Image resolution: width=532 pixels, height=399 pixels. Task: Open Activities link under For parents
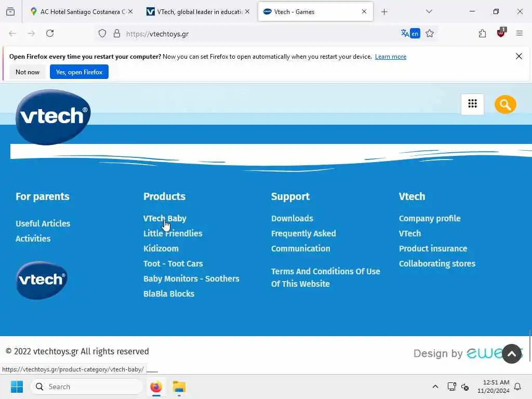pos(33,238)
